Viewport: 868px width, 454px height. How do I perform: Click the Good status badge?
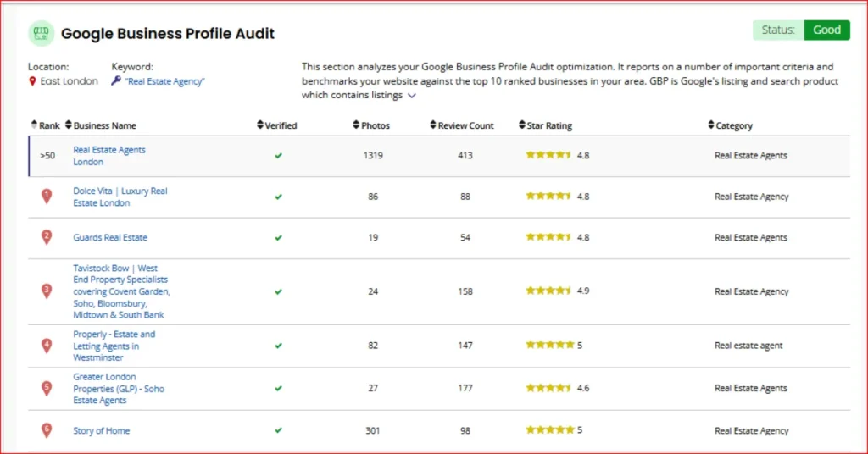coord(826,30)
